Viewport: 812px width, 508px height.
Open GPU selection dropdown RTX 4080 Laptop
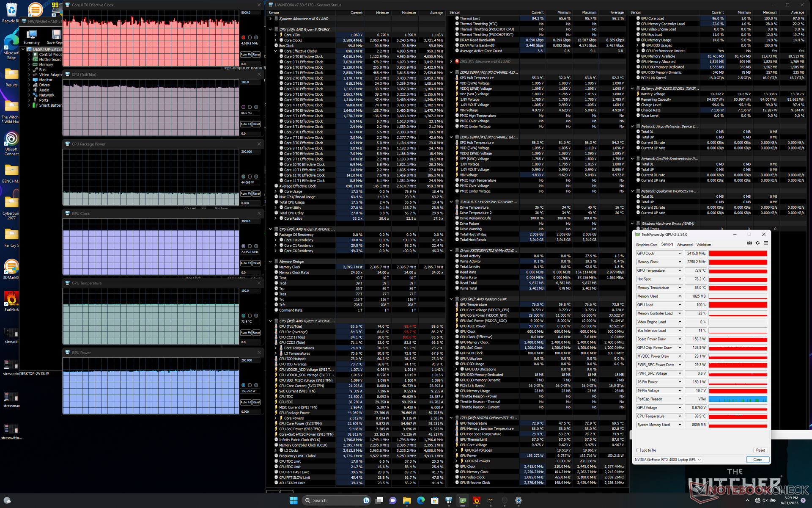click(668, 460)
